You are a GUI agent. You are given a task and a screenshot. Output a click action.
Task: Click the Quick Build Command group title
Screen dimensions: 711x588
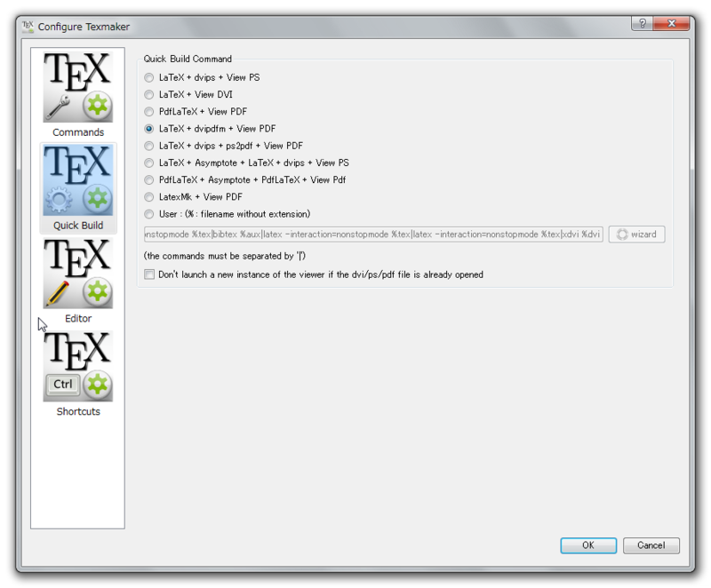click(x=188, y=59)
